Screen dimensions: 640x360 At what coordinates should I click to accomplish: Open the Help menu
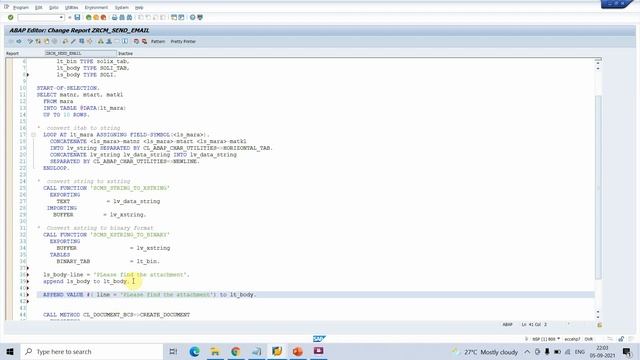[139, 7]
